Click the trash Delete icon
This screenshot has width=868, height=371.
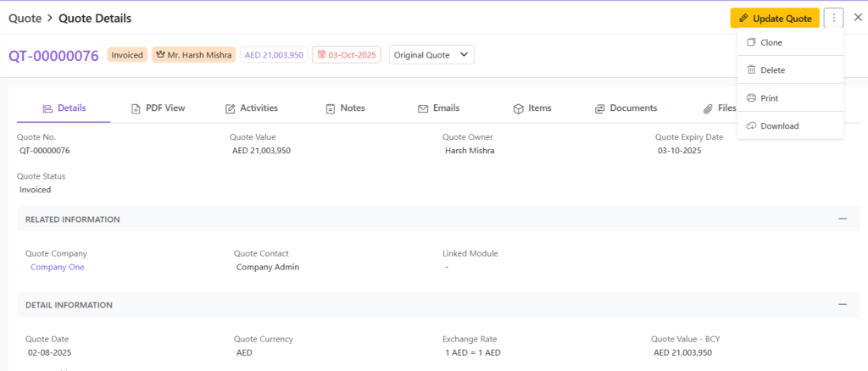tap(751, 70)
